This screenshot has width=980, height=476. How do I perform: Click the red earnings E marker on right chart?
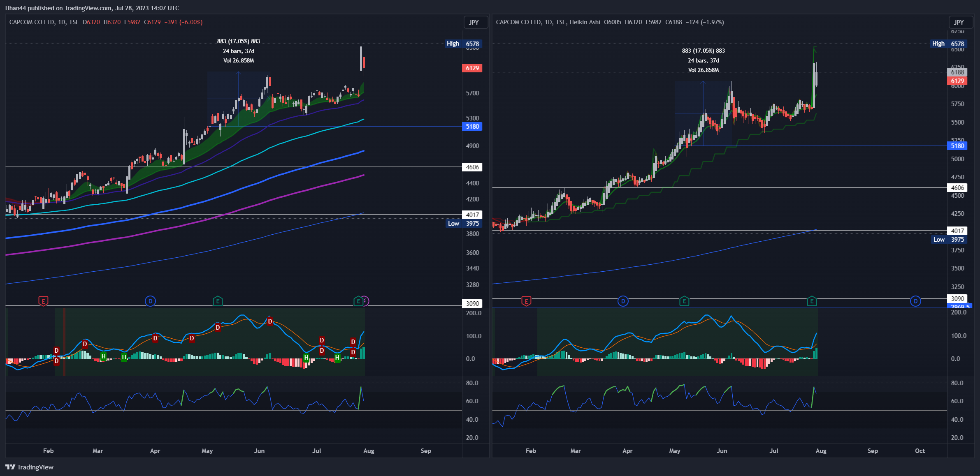526,301
